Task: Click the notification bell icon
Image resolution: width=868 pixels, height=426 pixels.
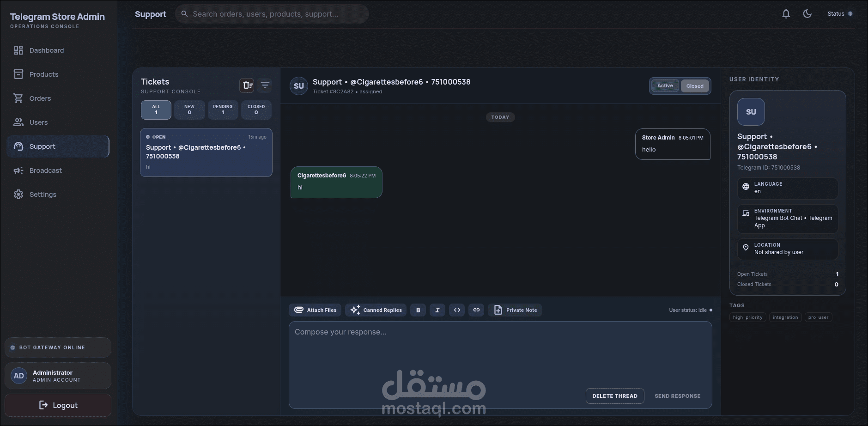Action: (786, 14)
